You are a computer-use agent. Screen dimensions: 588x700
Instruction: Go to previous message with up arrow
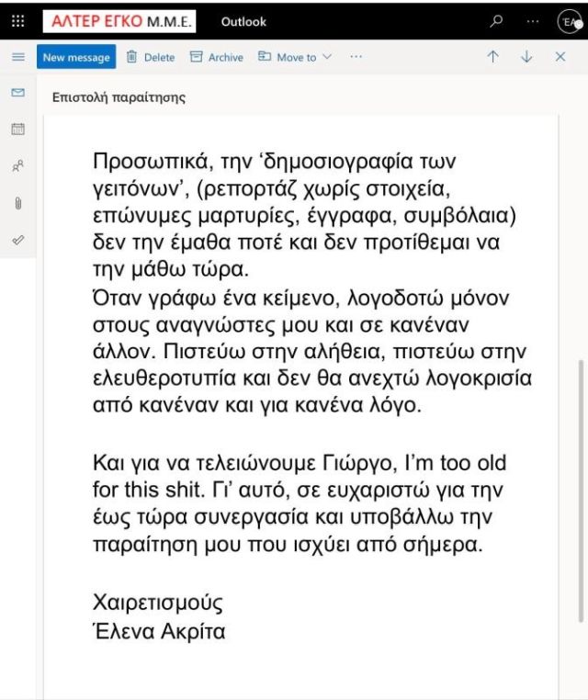[x=493, y=57]
